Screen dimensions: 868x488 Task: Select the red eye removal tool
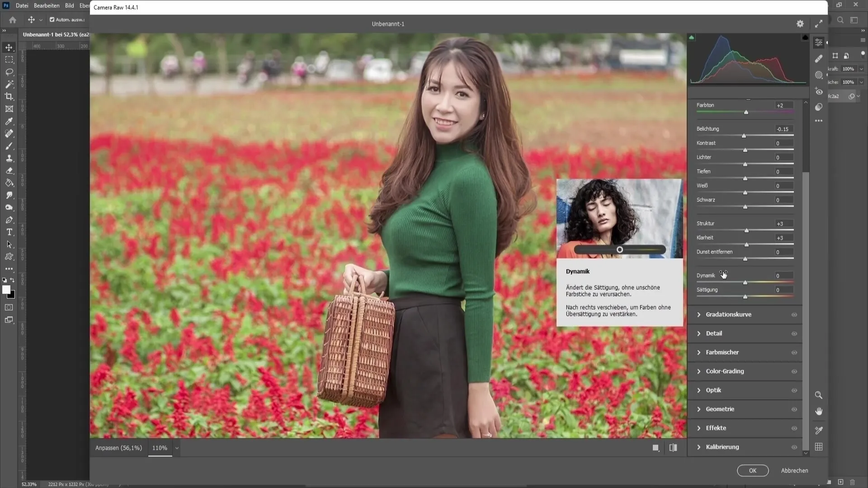pyautogui.click(x=819, y=91)
